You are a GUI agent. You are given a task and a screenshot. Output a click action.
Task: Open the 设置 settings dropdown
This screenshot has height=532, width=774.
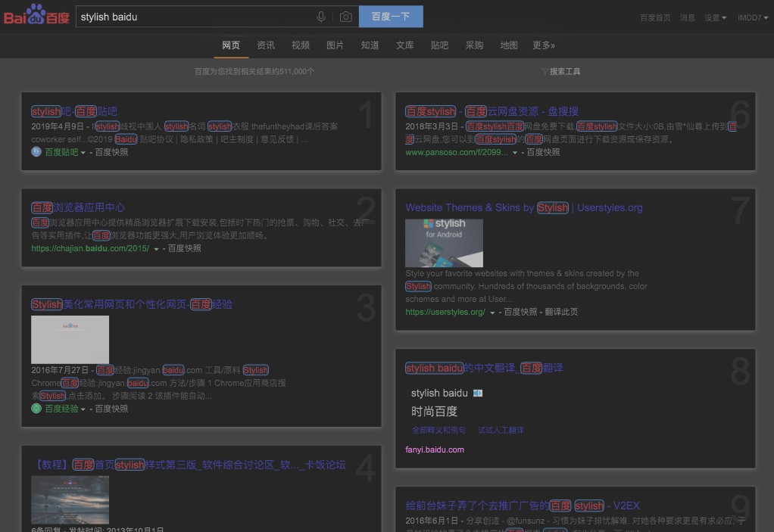click(x=712, y=17)
